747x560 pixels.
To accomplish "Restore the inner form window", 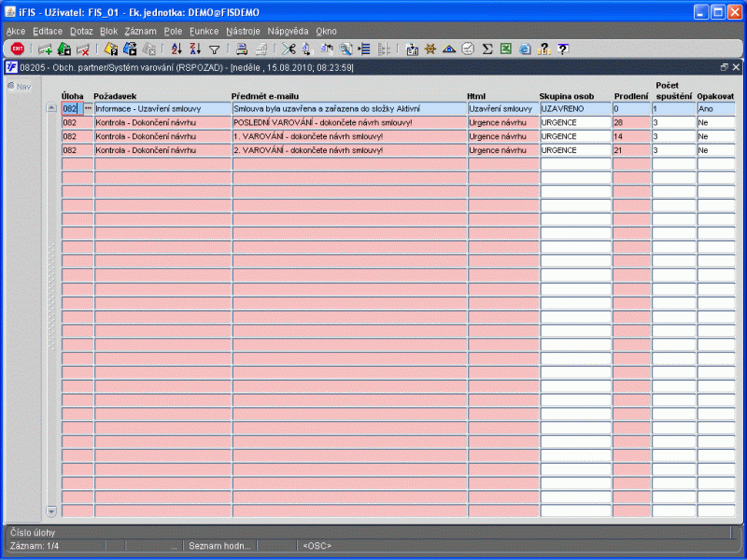I will point(725,67).
